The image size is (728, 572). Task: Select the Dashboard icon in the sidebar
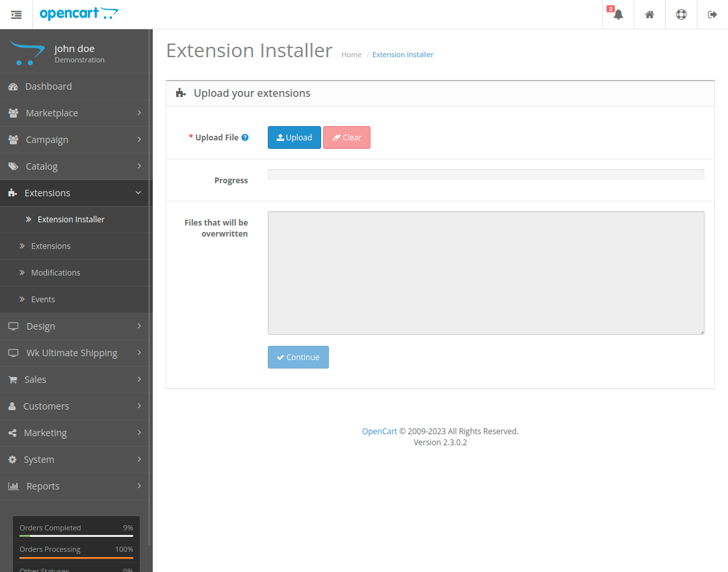coord(14,86)
